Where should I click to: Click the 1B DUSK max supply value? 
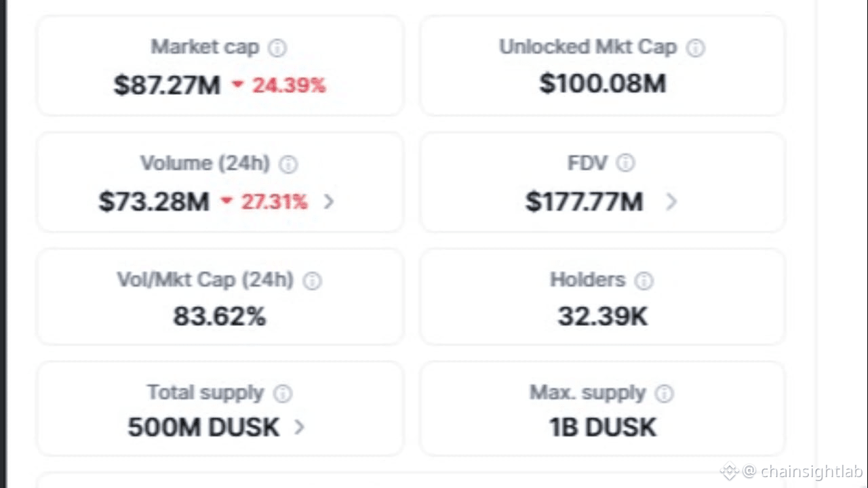coord(602,427)
